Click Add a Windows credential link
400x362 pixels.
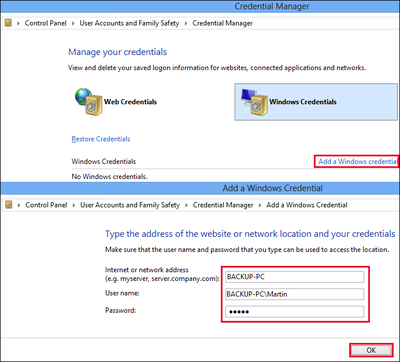click(358, 161)
